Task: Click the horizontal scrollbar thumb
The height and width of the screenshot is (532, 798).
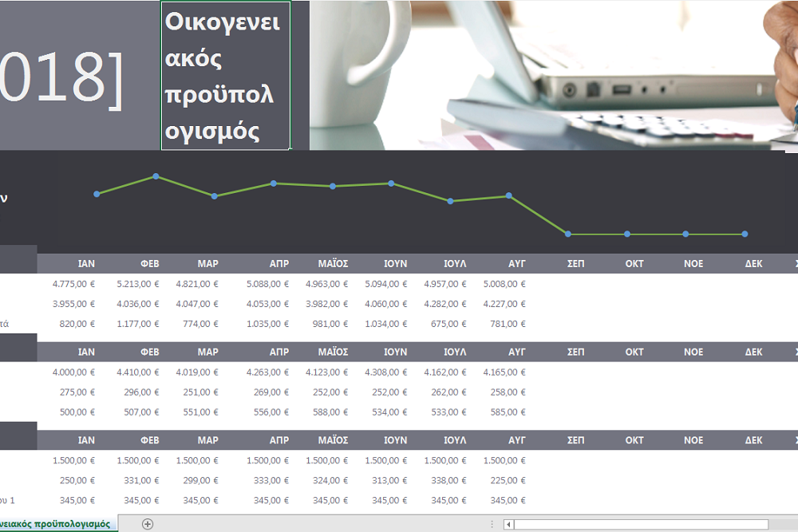Action: pos(642,524)
